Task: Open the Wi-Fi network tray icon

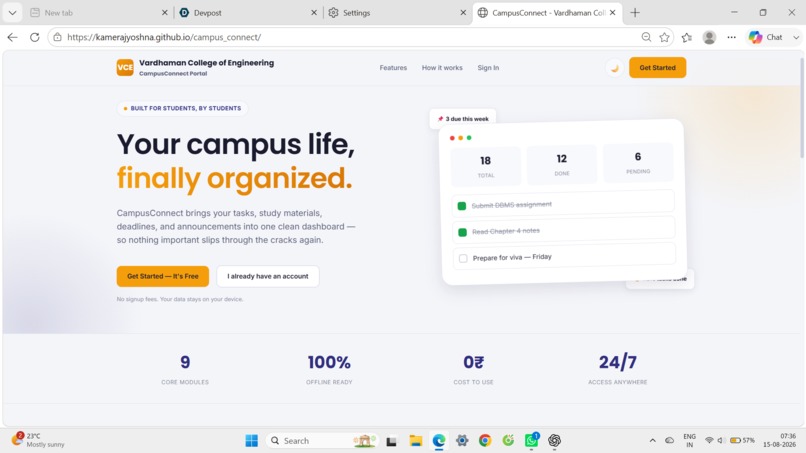Action: [x=709, y=440]
